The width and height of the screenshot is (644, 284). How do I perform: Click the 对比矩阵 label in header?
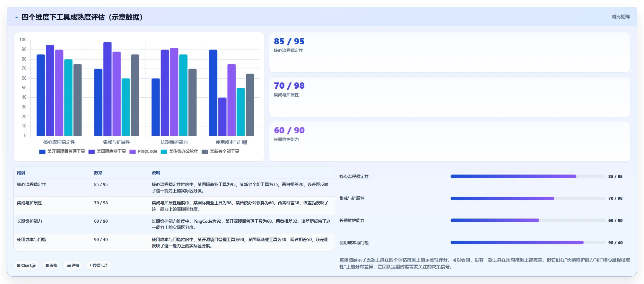pyautogui.click(x=620, y=17)
